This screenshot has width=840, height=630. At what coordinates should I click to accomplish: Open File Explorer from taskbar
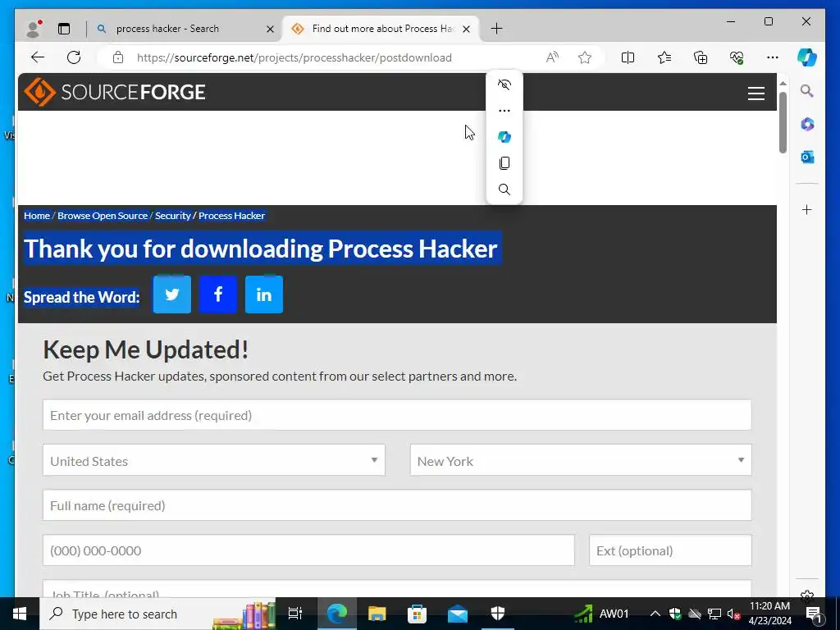[377, 614]
